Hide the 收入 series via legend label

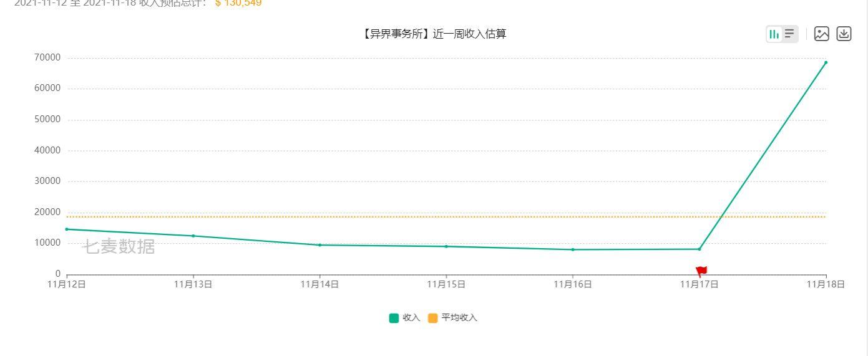[x=411, y=318]
